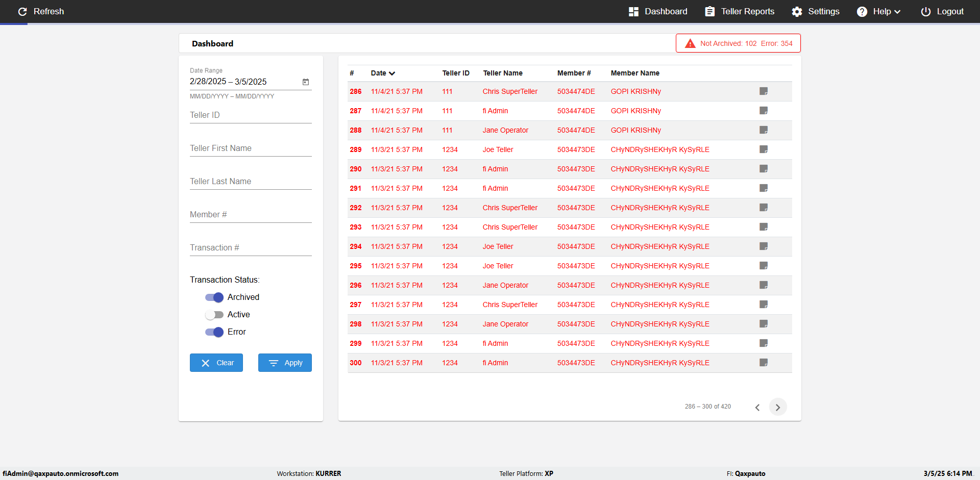This screenshot has width=980, height=480.
Task: Disable the Error status toggle
Action: [x=214, y=332]
